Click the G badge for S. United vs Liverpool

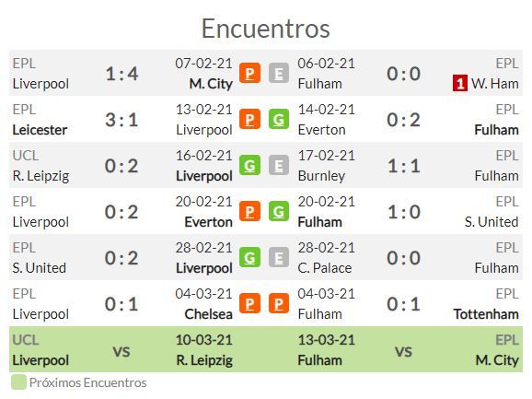coord(249,257)
